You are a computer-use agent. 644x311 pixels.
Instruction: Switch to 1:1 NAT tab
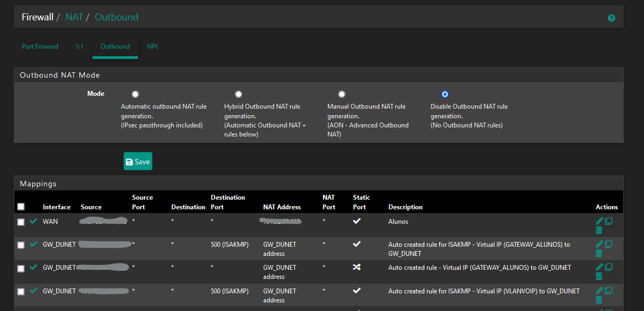pos(79,47)
